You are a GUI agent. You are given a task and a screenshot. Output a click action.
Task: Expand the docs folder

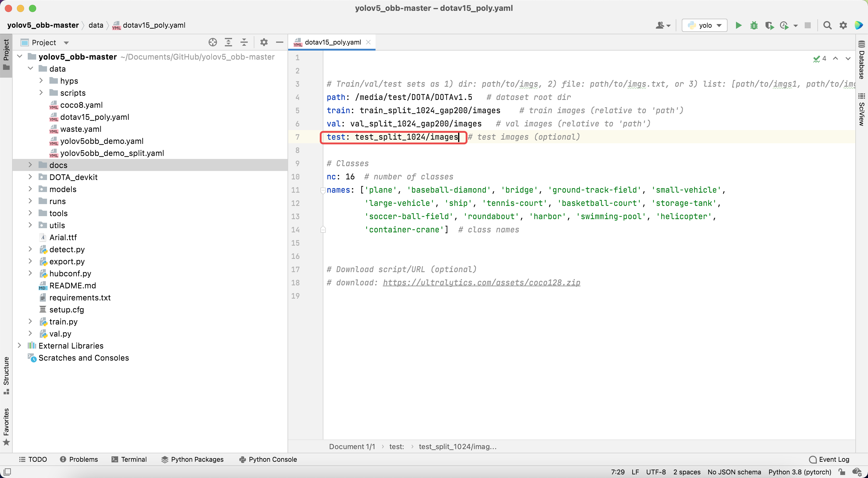30,165
